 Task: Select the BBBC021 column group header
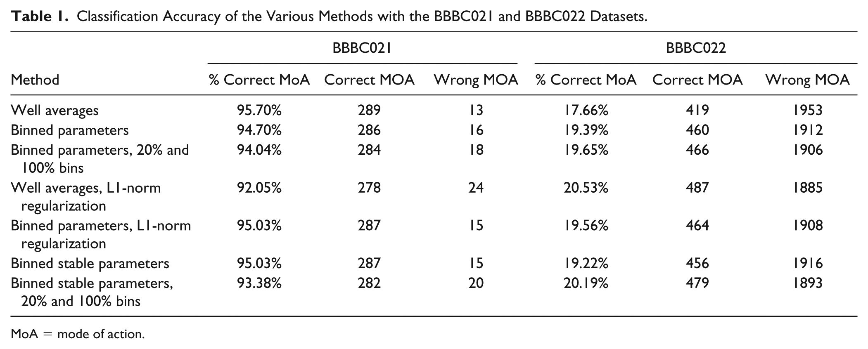pyautogui.click(x=362, y=48)
